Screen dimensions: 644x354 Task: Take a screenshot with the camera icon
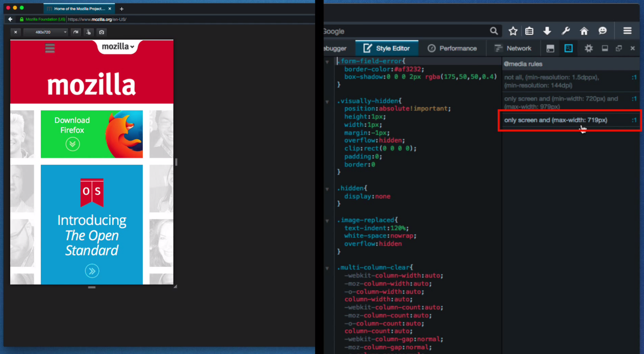101,32
